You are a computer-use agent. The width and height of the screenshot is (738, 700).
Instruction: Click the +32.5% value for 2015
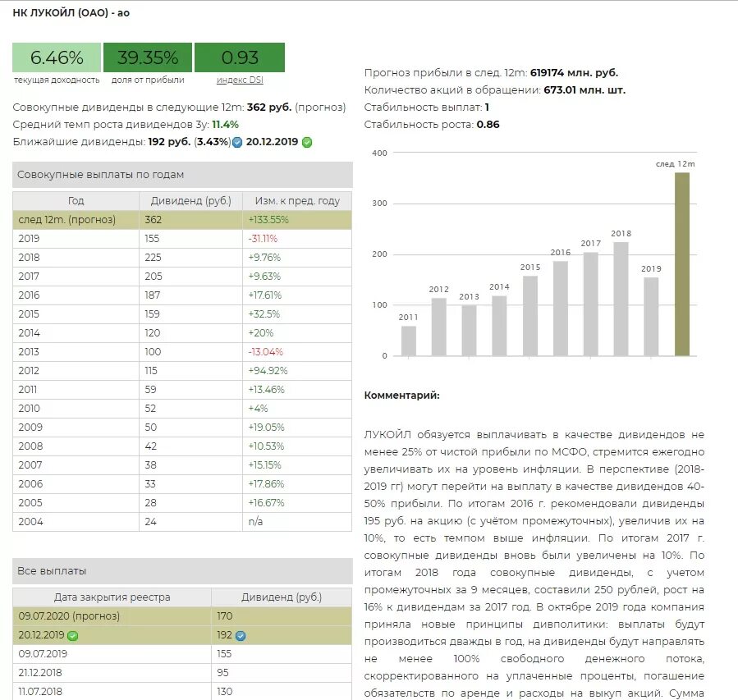[264, 313]
